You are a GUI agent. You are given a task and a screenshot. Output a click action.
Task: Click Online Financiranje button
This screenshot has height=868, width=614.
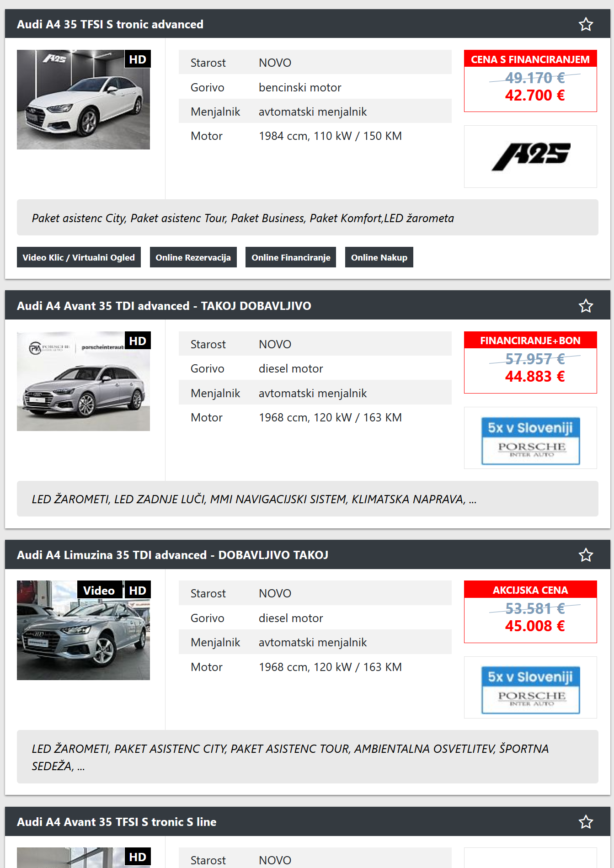click(291, 257)
